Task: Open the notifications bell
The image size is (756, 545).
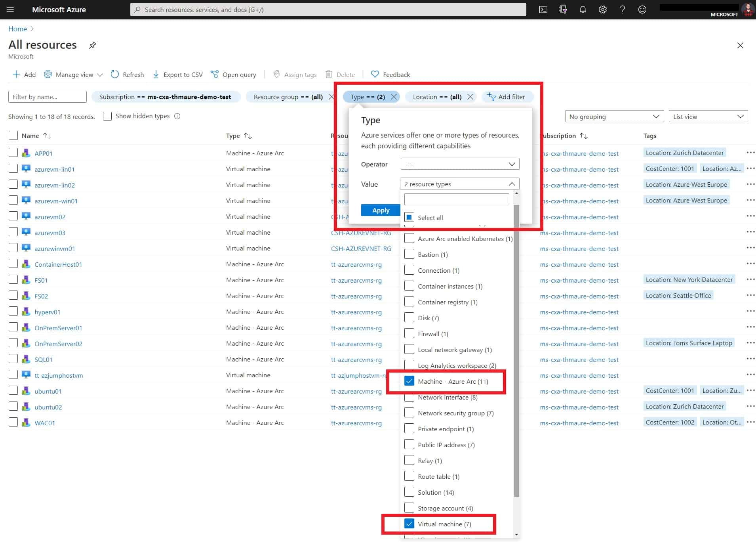Action: 583,10
